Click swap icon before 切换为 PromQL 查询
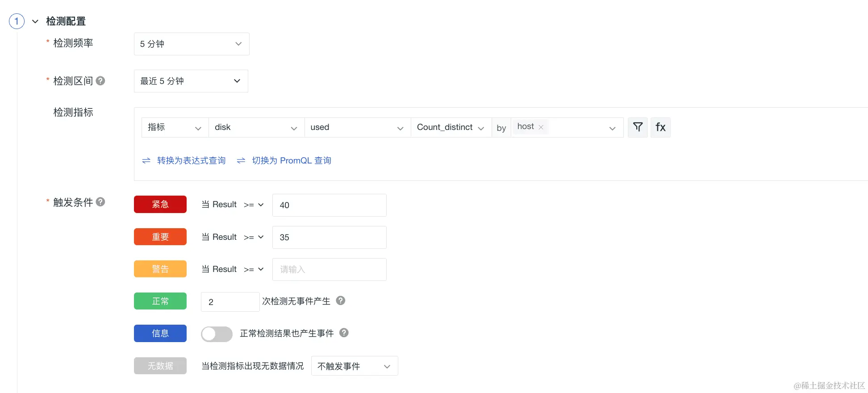Screen dimensions: 868x393 click(241, 160)
